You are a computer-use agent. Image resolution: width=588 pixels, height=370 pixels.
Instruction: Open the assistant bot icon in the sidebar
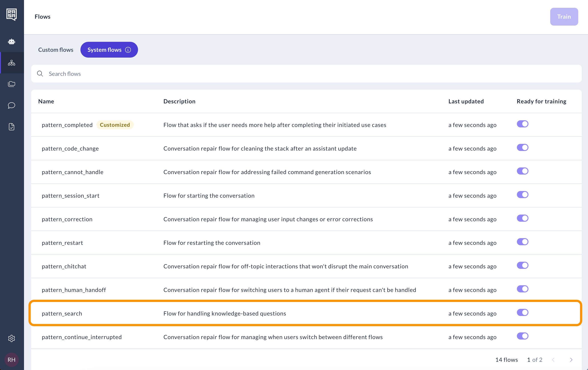pos(12,42)
